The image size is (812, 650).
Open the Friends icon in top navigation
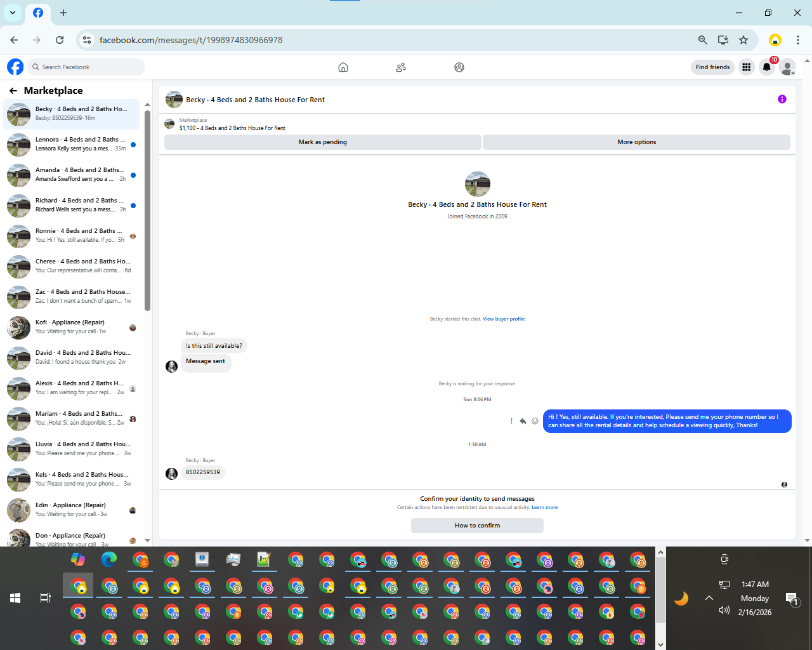point(401,67)
